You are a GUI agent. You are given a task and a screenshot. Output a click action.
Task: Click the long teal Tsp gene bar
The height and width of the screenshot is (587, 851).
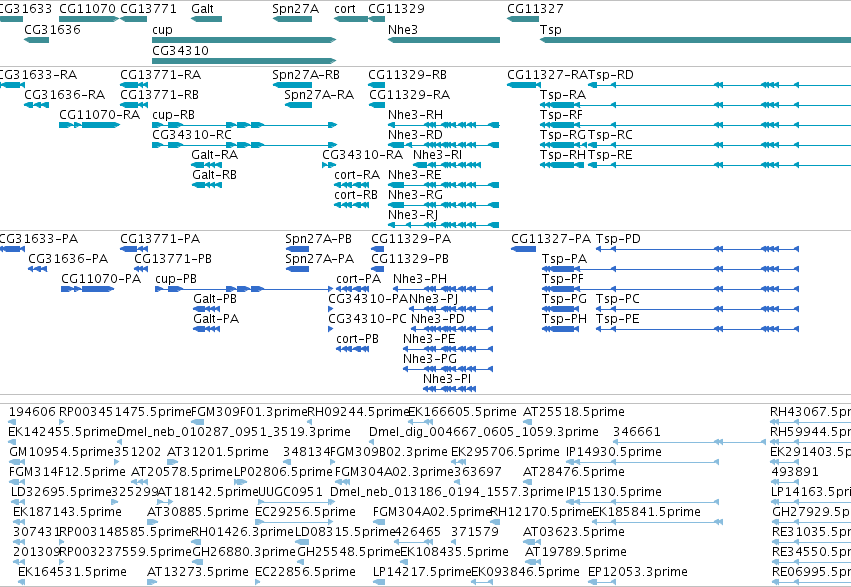point(695,40)
